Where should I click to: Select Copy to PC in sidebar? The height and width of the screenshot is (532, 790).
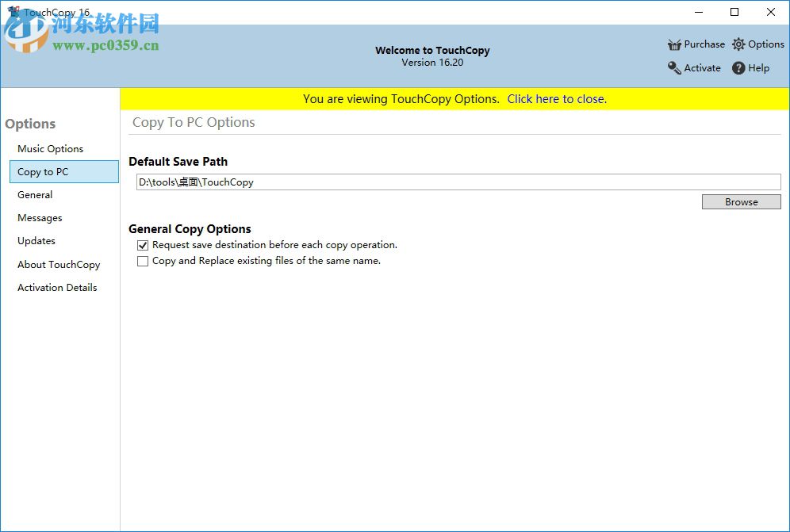point(64,172)
